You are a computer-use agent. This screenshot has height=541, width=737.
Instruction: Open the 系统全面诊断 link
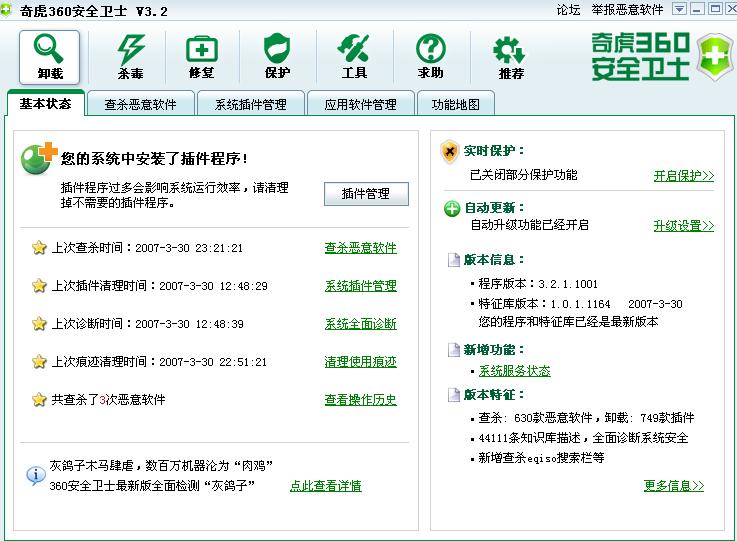[361, 324]
